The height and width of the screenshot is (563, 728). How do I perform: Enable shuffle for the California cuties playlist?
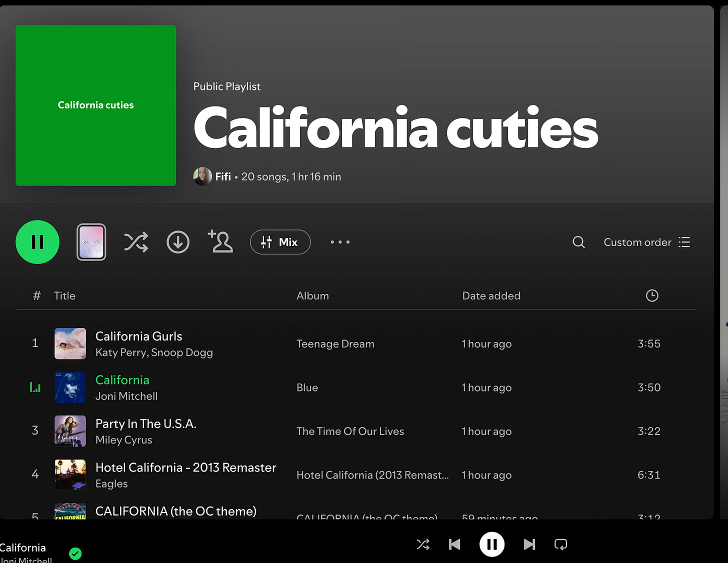(136, 242)
